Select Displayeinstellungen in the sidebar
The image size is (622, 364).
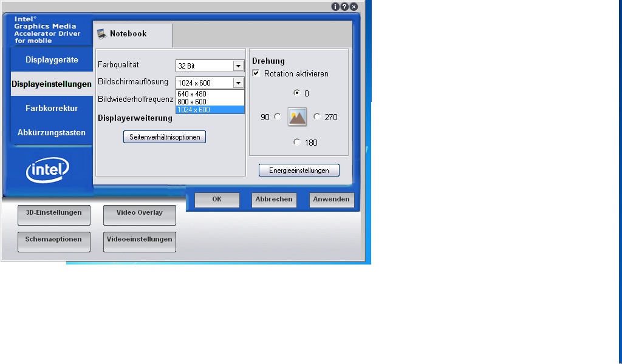pyautogui.click(x=52, y=84)
